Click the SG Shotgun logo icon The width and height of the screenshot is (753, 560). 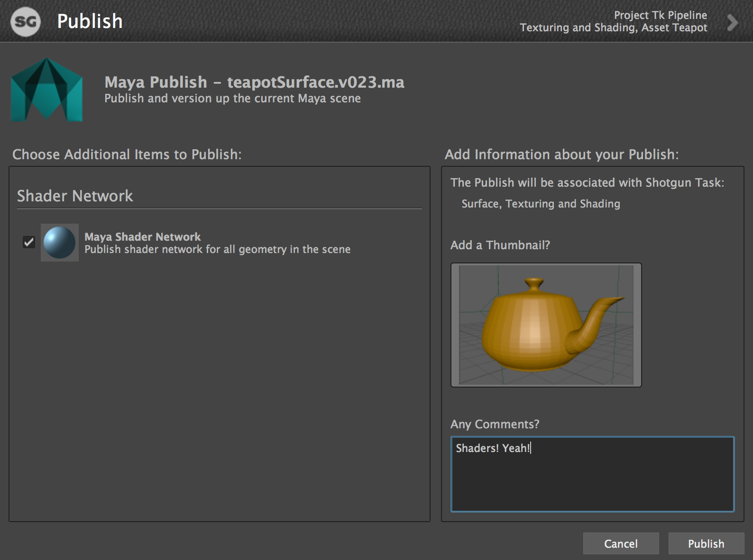(26, 21)
